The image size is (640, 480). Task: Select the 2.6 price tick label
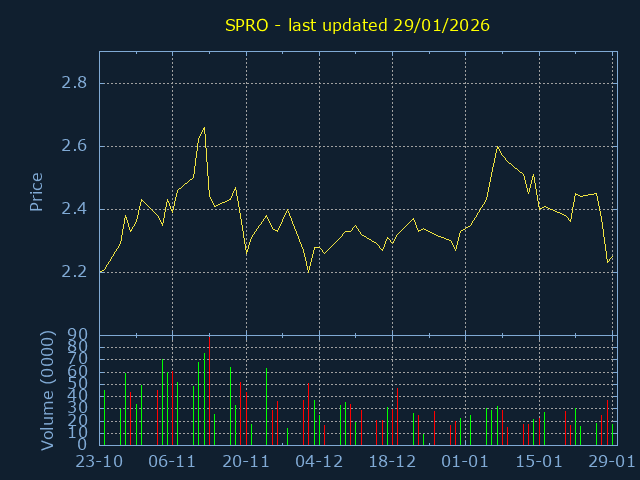coord(73,146)
